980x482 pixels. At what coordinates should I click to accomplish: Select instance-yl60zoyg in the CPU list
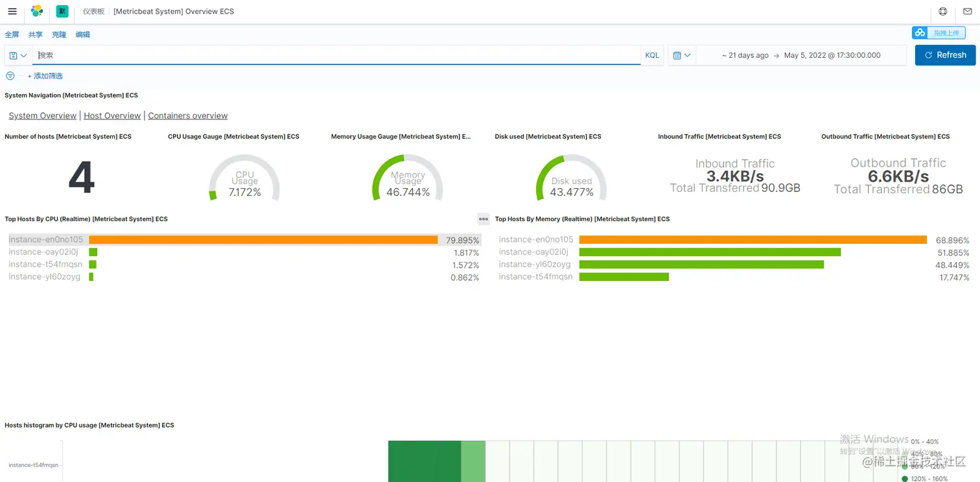pyautogui.click(x=45, y=276)
